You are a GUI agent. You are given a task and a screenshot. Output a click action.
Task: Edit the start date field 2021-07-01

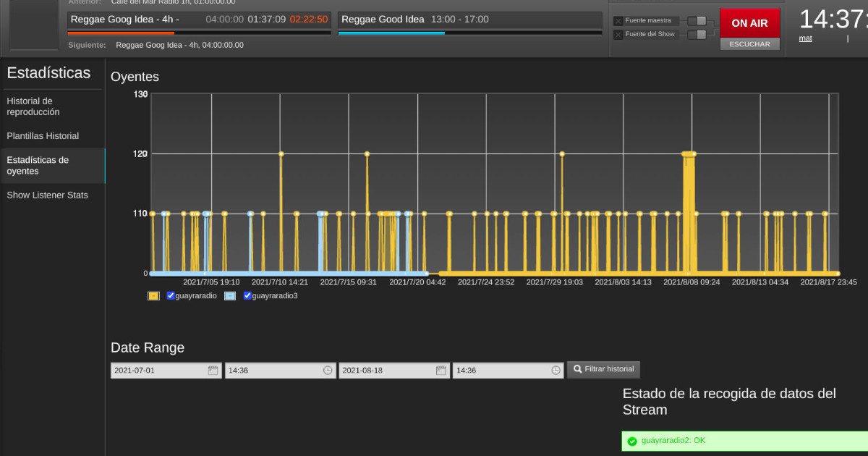point(166,370)
